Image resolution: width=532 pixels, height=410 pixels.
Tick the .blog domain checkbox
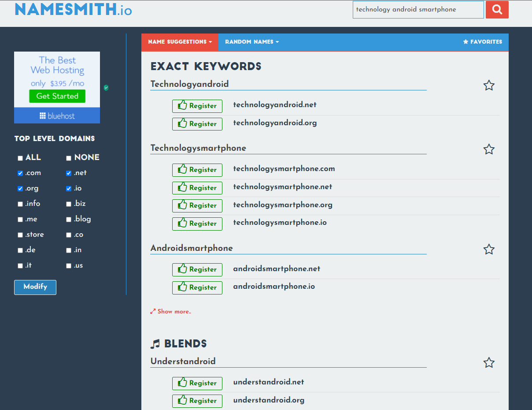pyautogui.click(x=69, y=220)
